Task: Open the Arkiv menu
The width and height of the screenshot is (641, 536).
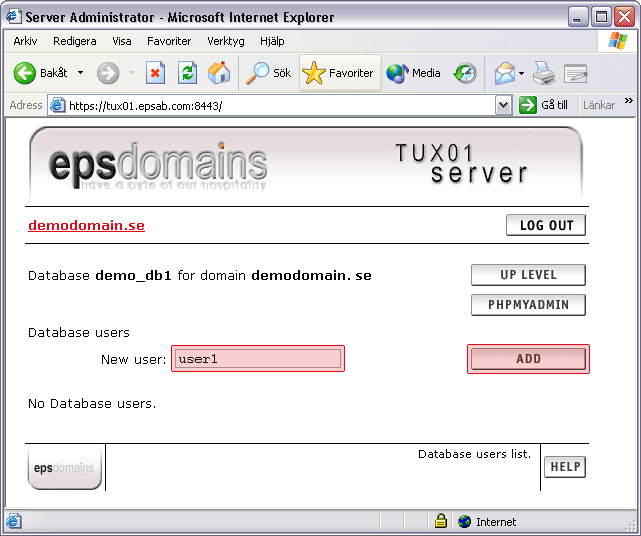Action: click(x=25, y=41)
